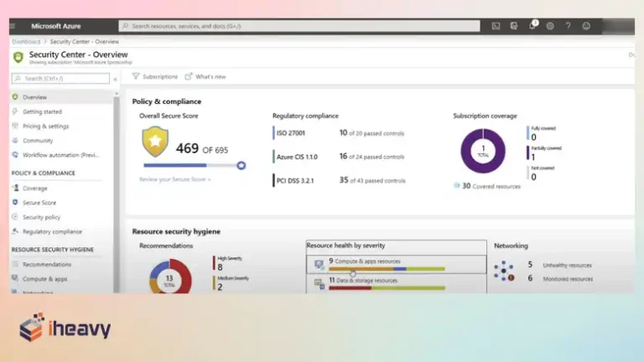Click the Compute & apps resources monitor icon
The height and width of the screenshot is (362, 644).
click(x=319, y=265)
